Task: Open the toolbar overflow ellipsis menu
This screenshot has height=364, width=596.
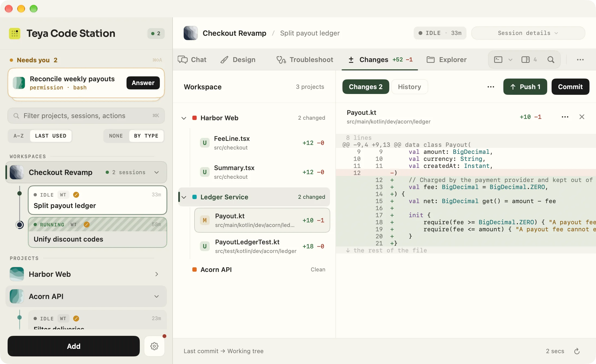Action: (580, 60)
